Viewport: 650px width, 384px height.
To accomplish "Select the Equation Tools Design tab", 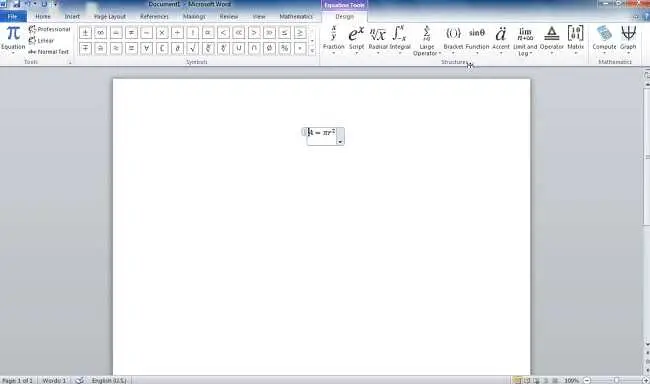I will click(344, 17).
